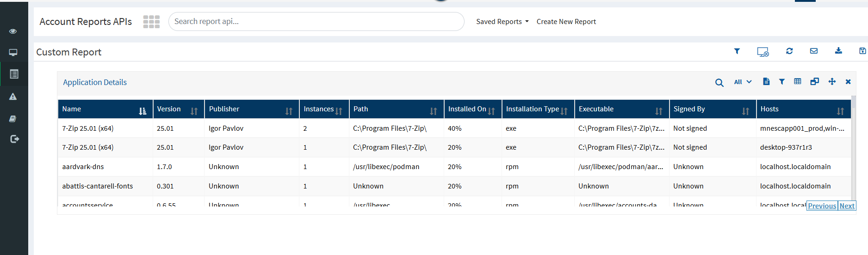Click the save report floppy icon
This screenshot has width=868, height=255.
862,51
